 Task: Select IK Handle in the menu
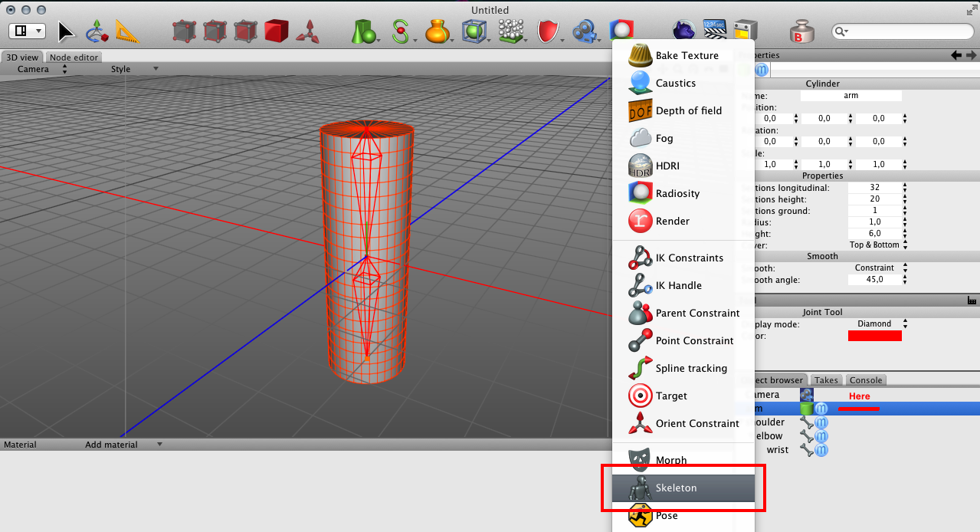pyautogui.click(x=678, y=286)
